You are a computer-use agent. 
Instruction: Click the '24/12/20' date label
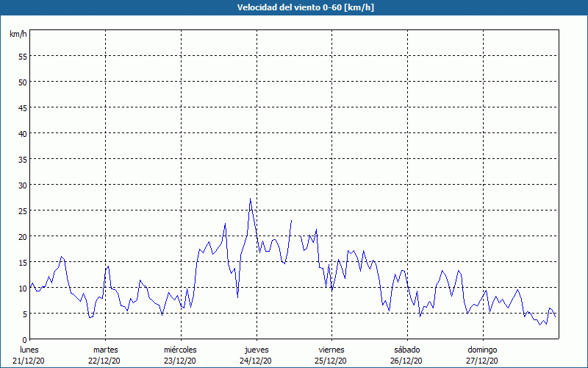pyautogui.click(x=256, y=361)
